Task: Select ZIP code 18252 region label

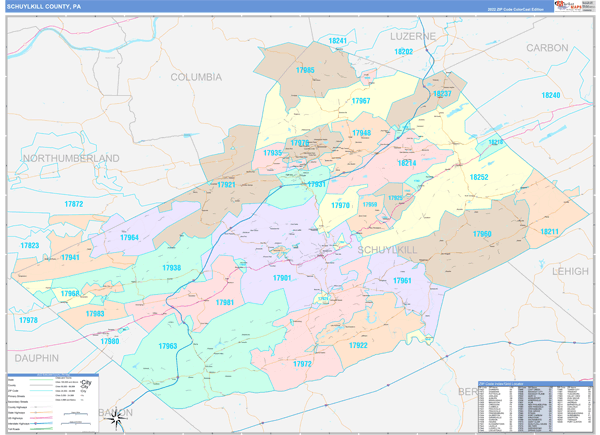Action: click(x=479, y=177)
